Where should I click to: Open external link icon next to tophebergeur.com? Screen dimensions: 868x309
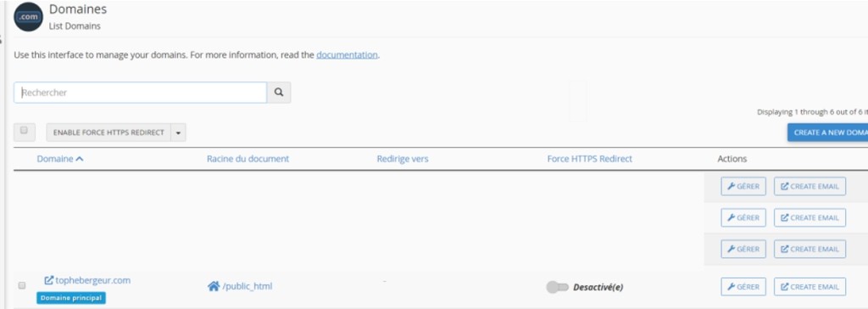tap(48, 281)
